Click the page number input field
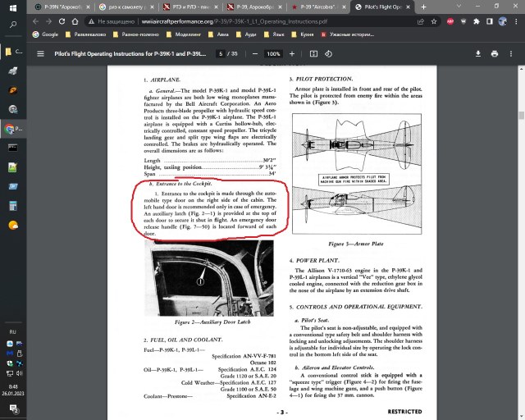Image resolution: width=525 pixels, height=420 pixels. (x=221, y=53)
